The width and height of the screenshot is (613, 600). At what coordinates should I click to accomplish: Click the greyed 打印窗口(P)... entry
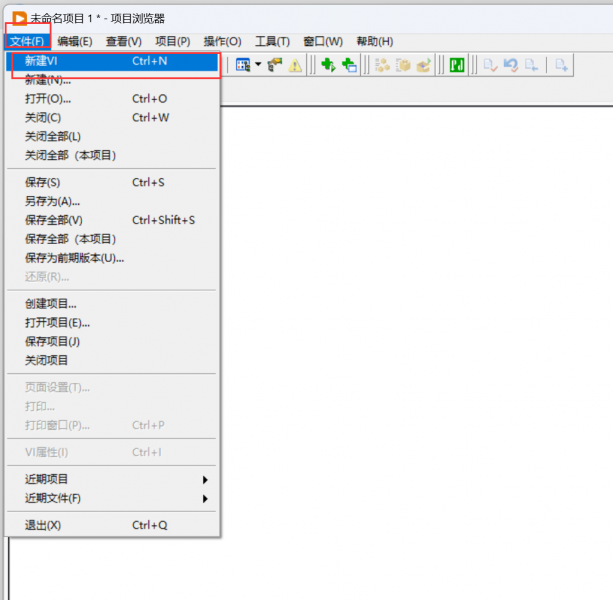[x=112, y=425]
